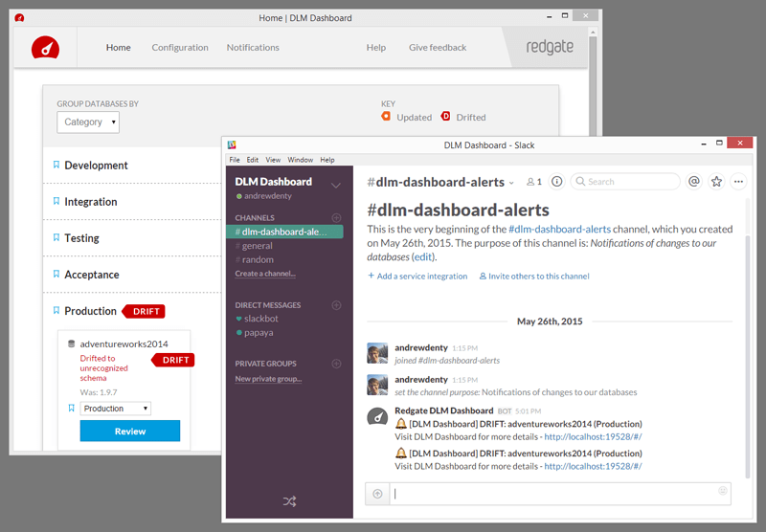
Task: Open the Slack quick switcher shuffle icon
Action: 289,501
